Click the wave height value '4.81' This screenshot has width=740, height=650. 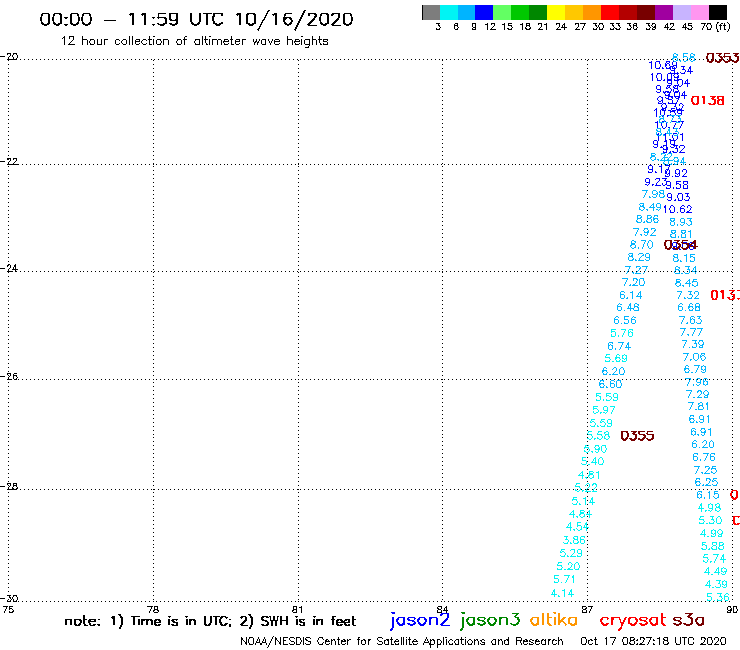click(589, 475)
